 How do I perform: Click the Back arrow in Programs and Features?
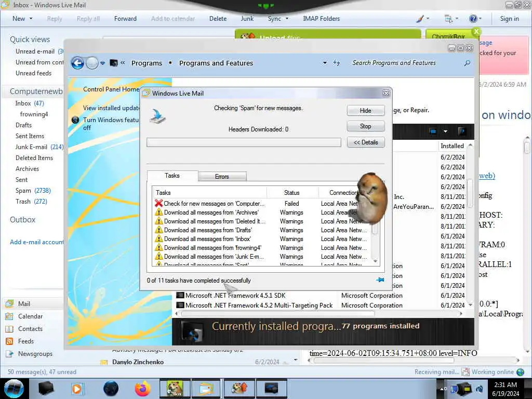[77, 63]
